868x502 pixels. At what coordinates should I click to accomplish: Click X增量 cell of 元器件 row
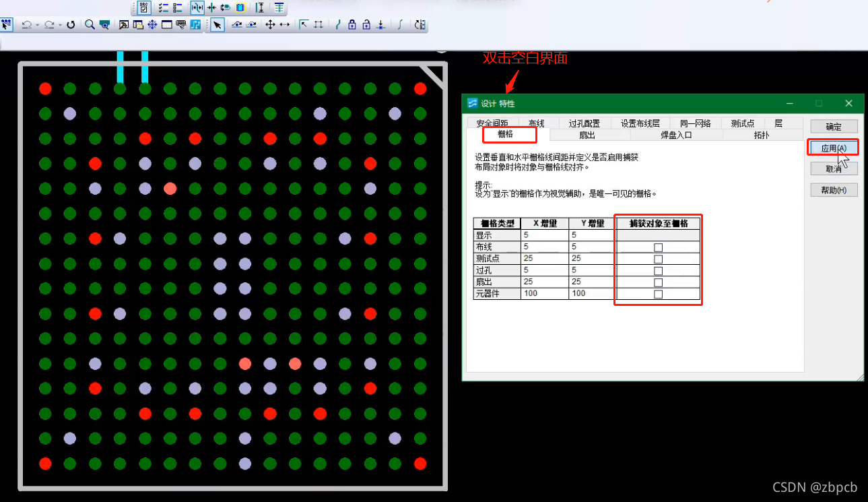(x=544, y=294)
